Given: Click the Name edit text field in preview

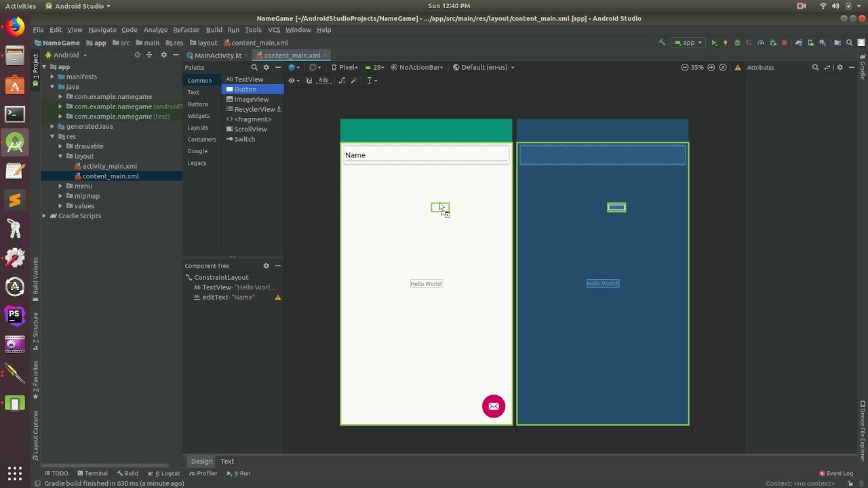Looking at the screenshot, I should (x=426, y=155).
